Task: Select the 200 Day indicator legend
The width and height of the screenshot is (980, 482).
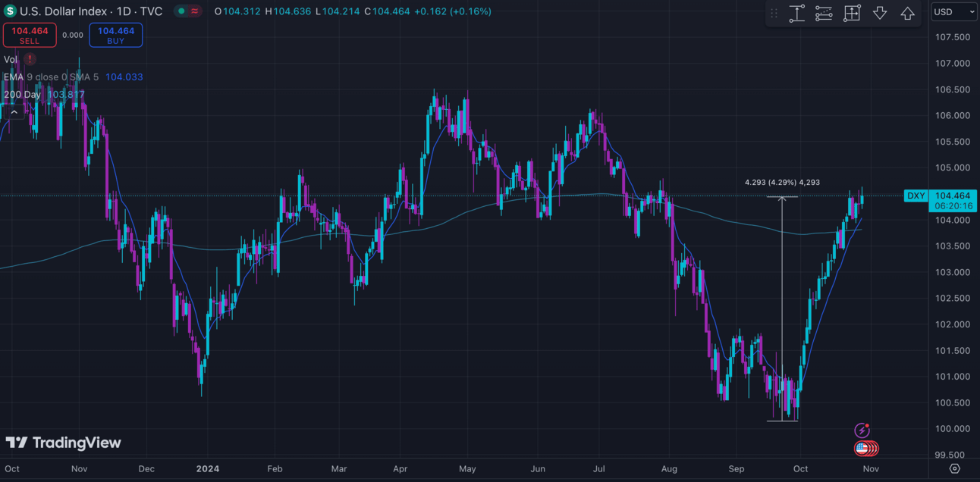Action: point(22,95)
